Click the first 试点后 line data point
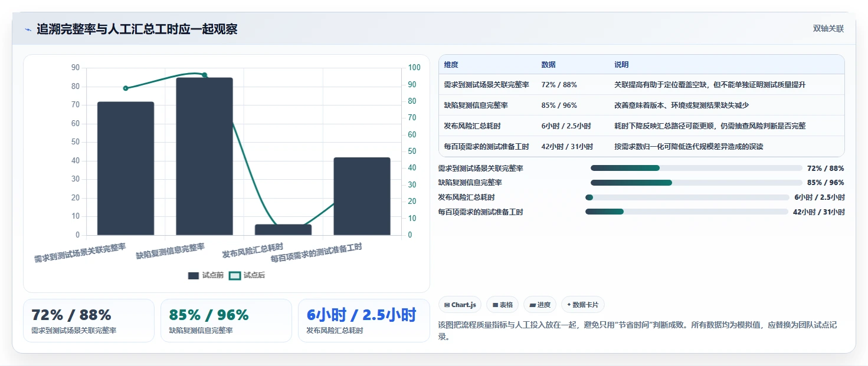The image size is (868, 366). [x=126, y=88]
